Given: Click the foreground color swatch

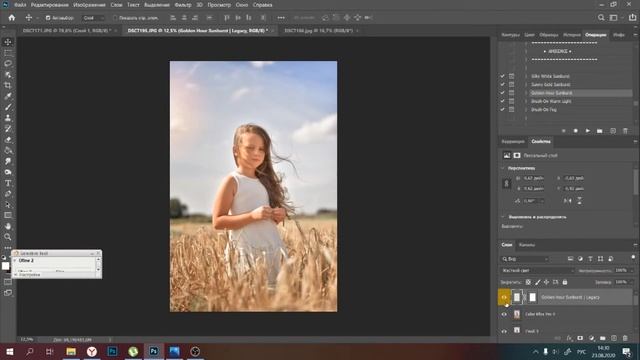Looking at the screenshot, I should pos(5,266).
